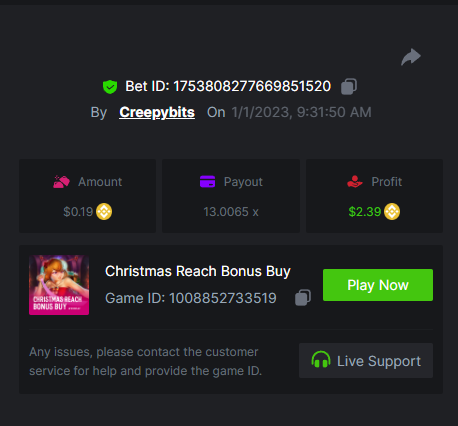Click the coin icon beside $2.39 profit

(x=392, y=212)
